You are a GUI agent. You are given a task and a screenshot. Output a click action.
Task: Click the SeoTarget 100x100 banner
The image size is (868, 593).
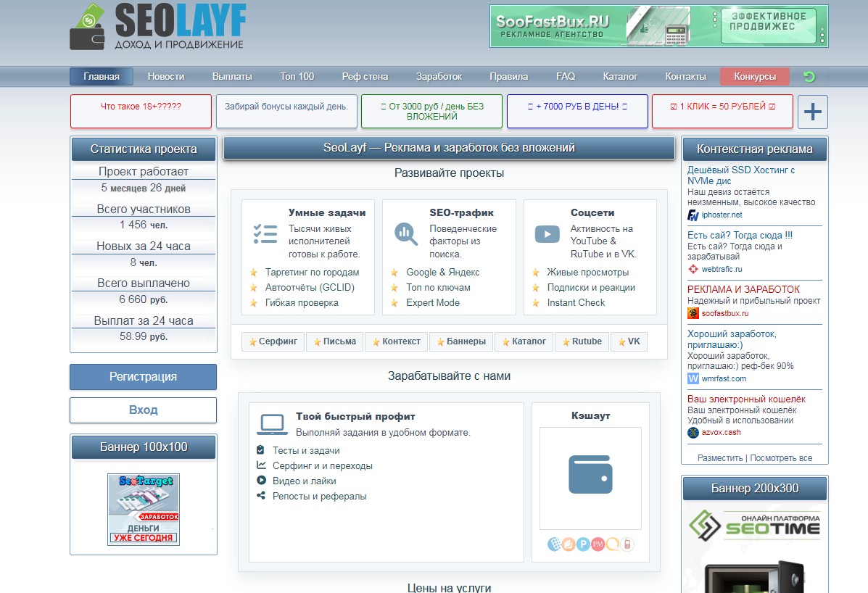(144, 509)
